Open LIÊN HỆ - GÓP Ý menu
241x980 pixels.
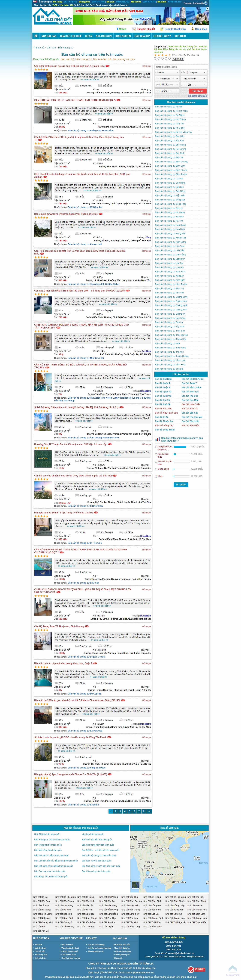click(162, 36)
